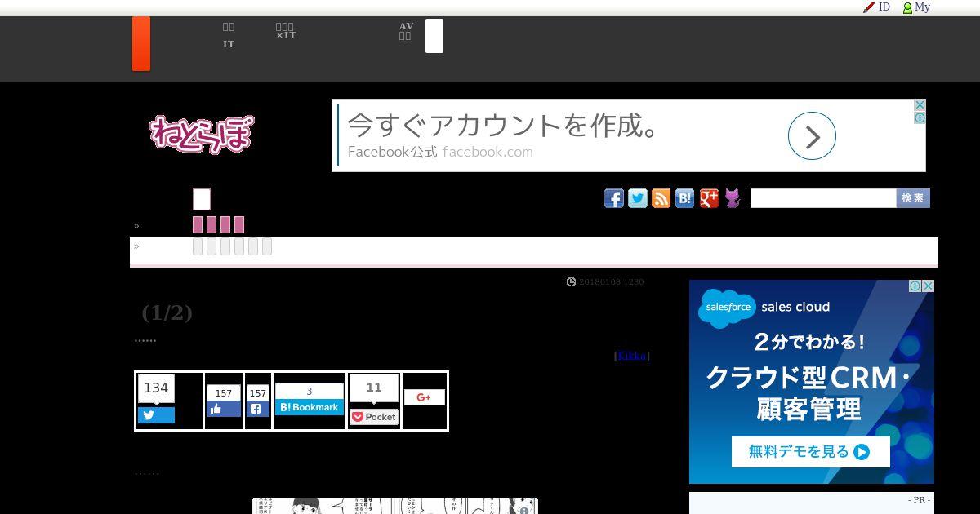Image resolution: width=980 pixels, height=514 pixels.
Task: Click the Salesforce cloud logo in ad
Action: pos(726,308)
